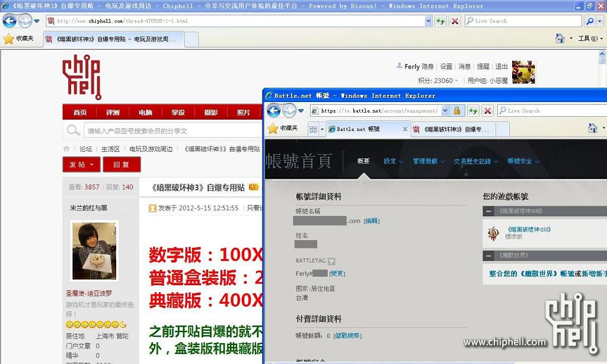607x364 pixels.
Task: Click breadcrumb home icon
Action: coord(66,149)
